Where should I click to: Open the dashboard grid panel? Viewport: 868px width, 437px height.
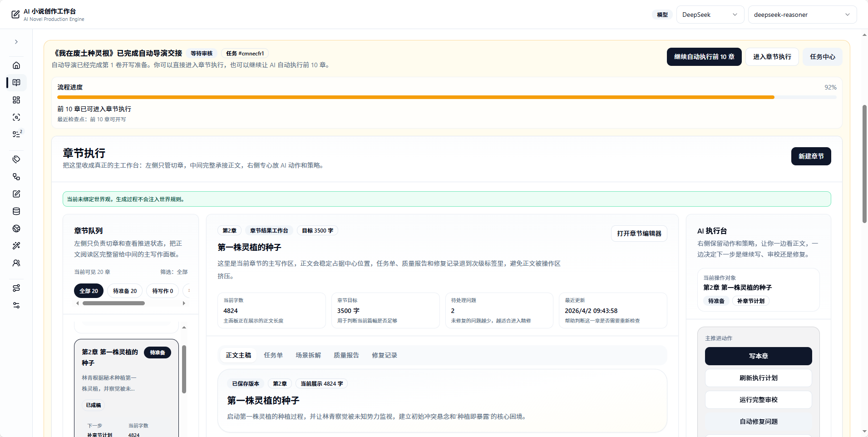(16, 100)
